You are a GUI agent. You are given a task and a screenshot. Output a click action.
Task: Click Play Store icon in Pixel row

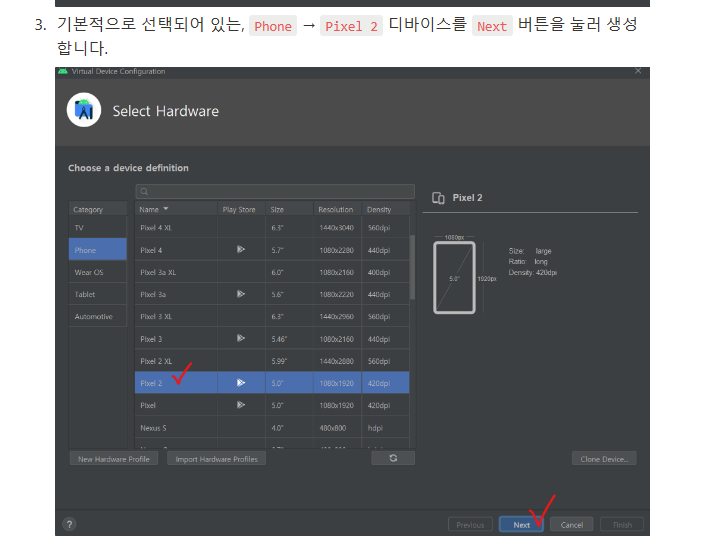click(241, 405)
